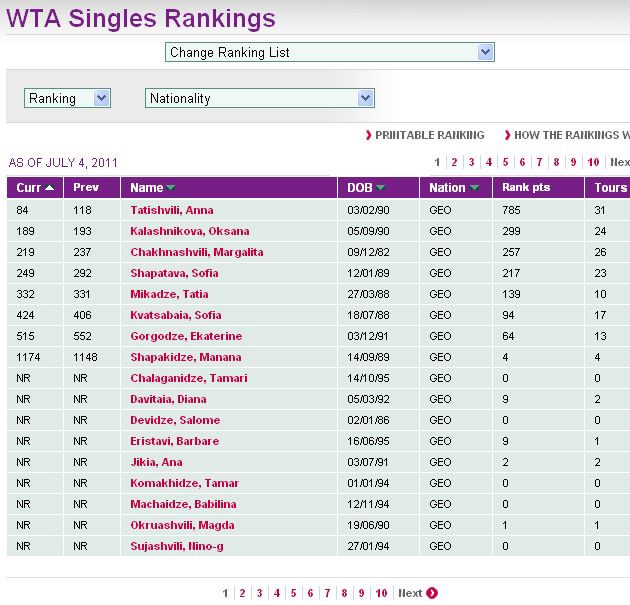Open Sujashvili, Nino-g player profile
This screenshot has width=630, height=605.
[x=177, y=546]
